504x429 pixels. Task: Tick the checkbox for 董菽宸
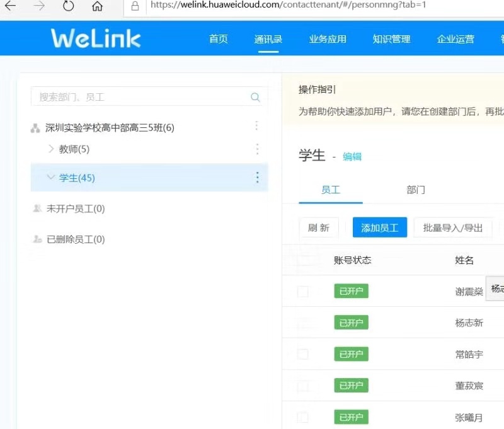pyautogui.click(x=303, y=386)
